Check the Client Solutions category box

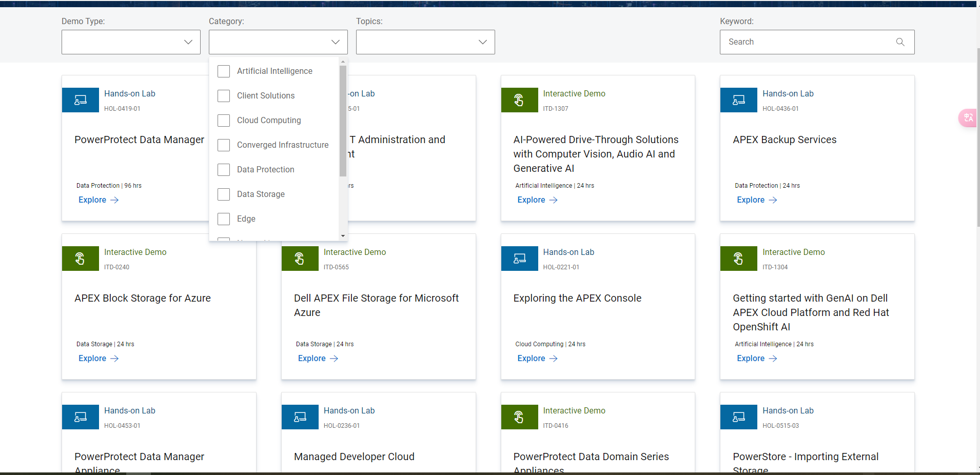click(x=224, y=96)
